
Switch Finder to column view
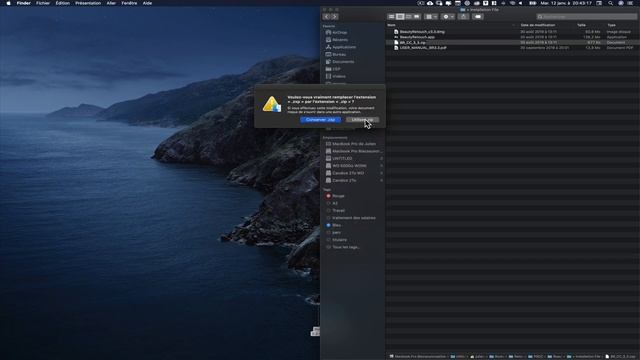coord(409,17)
